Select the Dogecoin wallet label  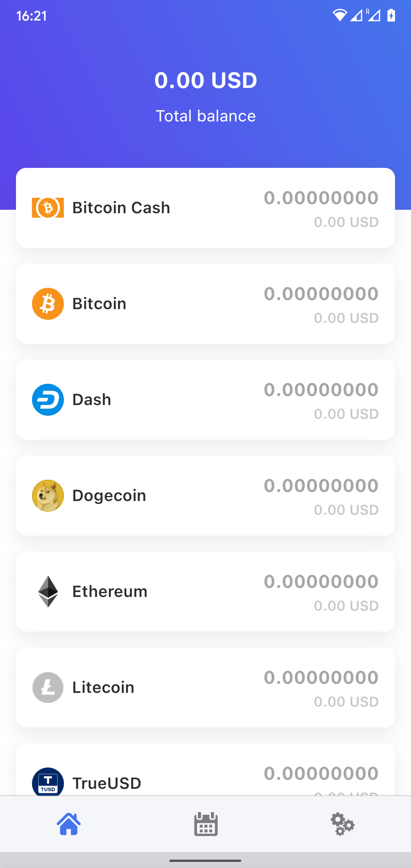pyautogui.click(x=109, y=496)
